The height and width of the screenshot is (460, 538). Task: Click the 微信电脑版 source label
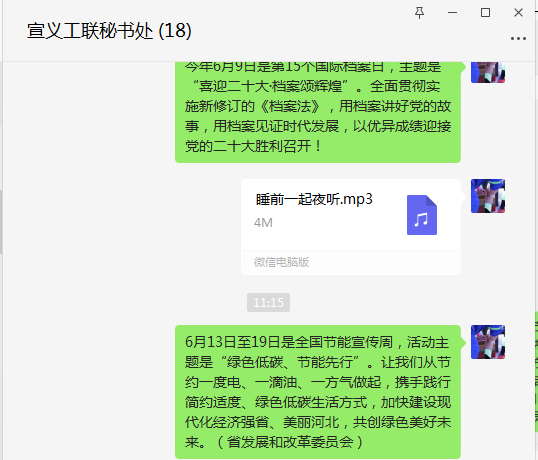click(x=281, y=262)
